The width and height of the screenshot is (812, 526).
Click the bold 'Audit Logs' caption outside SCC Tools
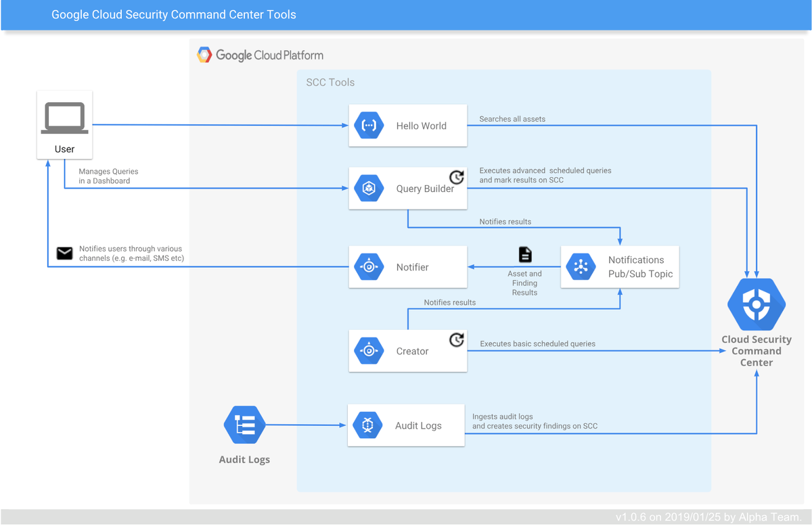(x=244, y=460)
